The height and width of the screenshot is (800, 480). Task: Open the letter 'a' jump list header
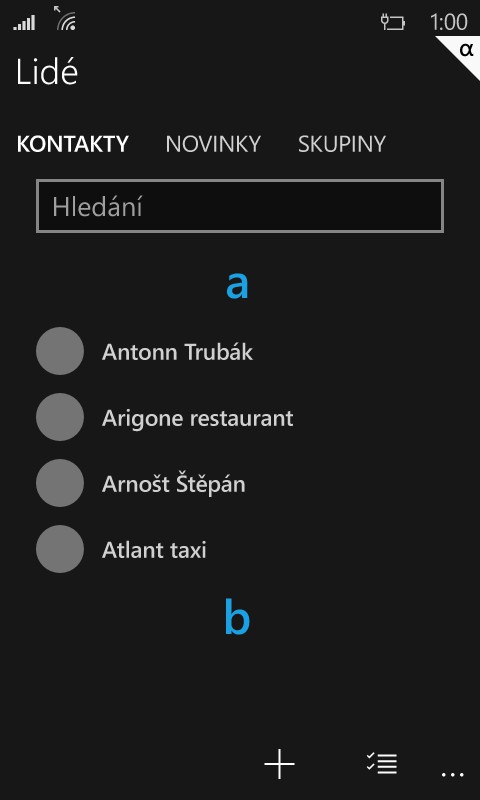tap(237, 285)
